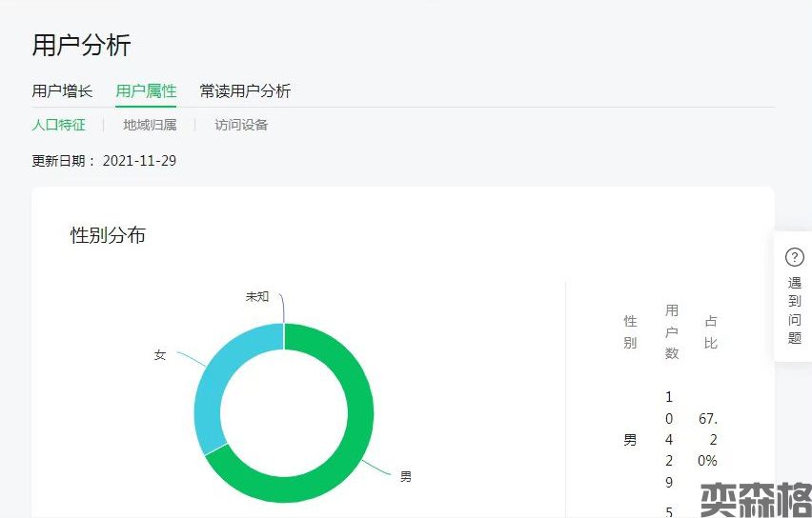Open the 遇到问题 help panel
The width and height of the screenshot is (812, 518).
[x=794, y=310]
